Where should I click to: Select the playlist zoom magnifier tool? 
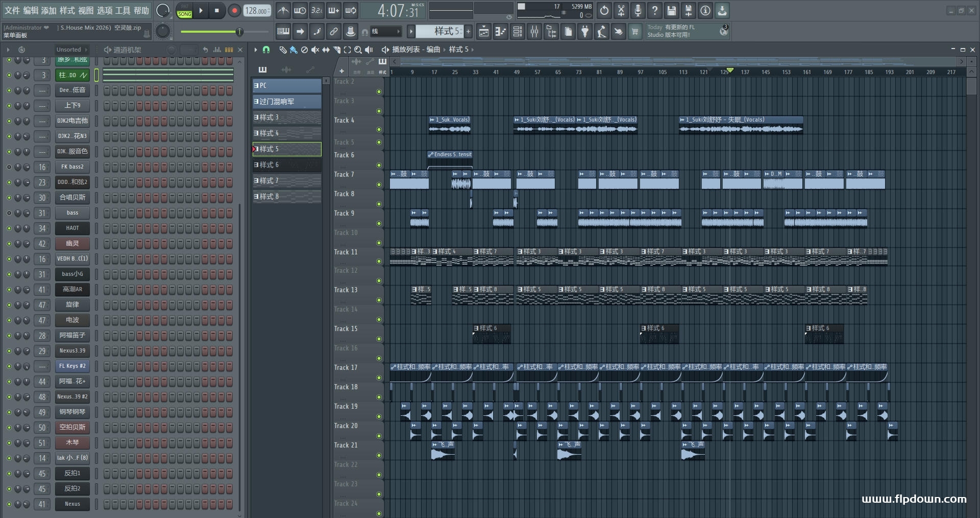358,50
